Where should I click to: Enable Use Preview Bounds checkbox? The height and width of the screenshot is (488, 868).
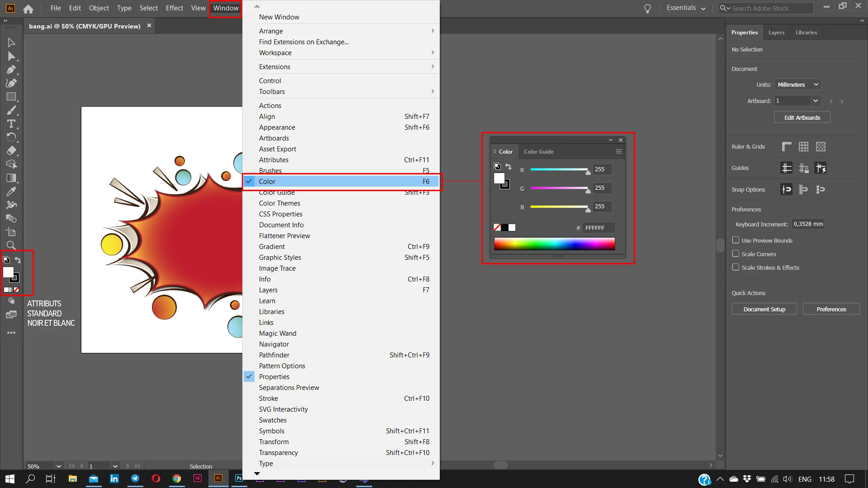736,240
